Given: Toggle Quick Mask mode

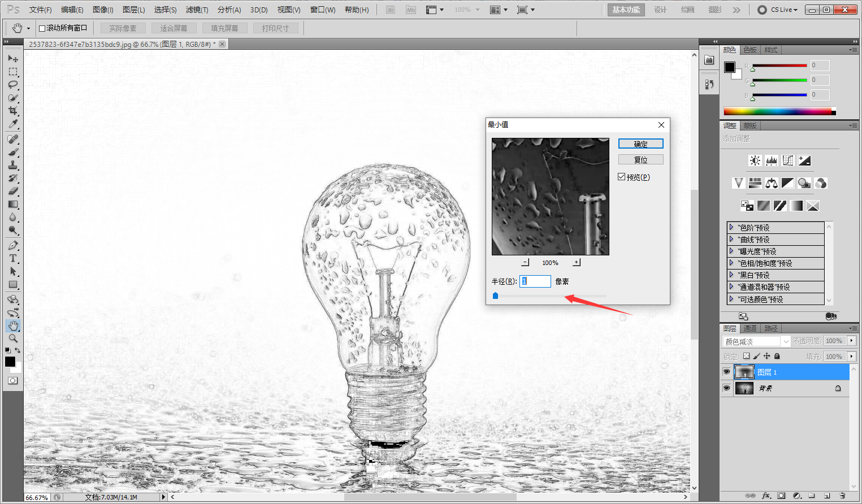Looking at the screenshot, I should 13,381.
